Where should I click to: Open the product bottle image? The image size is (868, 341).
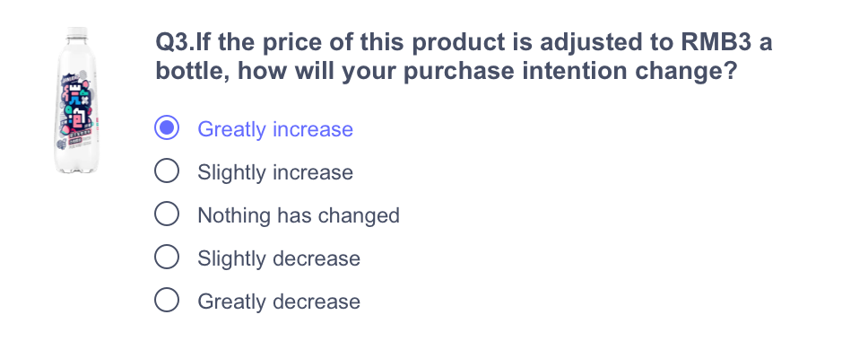tap(76, 101)
